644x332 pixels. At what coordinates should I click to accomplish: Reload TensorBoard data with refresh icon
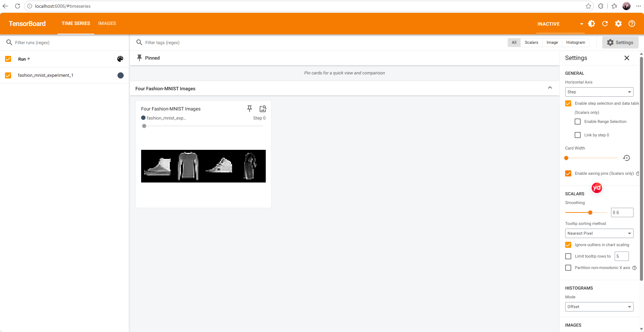tap(605, 24)
